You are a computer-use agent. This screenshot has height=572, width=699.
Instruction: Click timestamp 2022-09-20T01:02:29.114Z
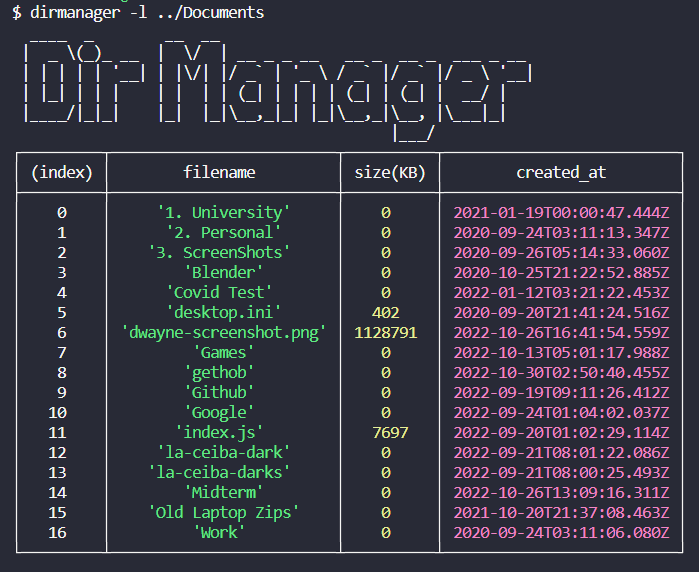tap(561, 433)
